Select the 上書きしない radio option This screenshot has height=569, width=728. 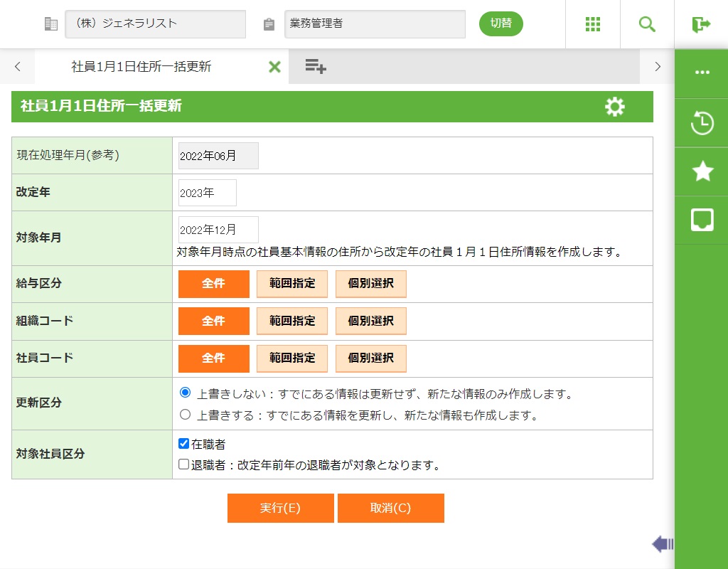186,393
